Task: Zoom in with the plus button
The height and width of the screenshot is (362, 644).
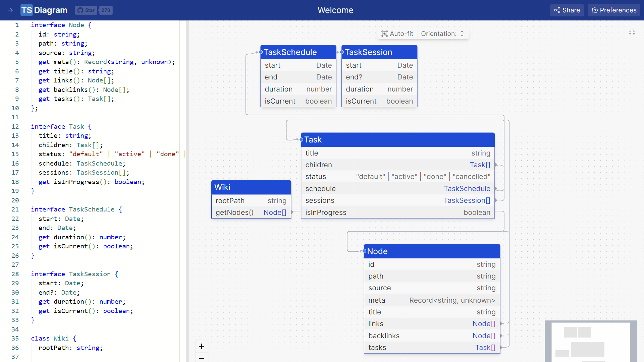Action: pyautogui.click(x=202, y=346)
